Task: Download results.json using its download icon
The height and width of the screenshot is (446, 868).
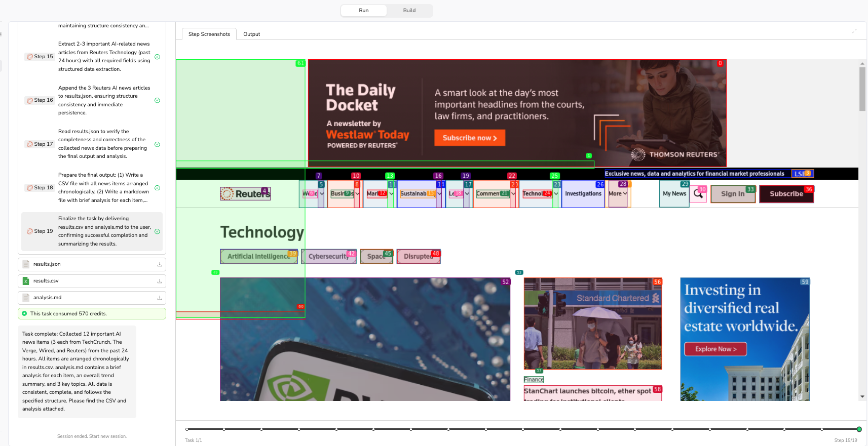Action: pos(160,264)
